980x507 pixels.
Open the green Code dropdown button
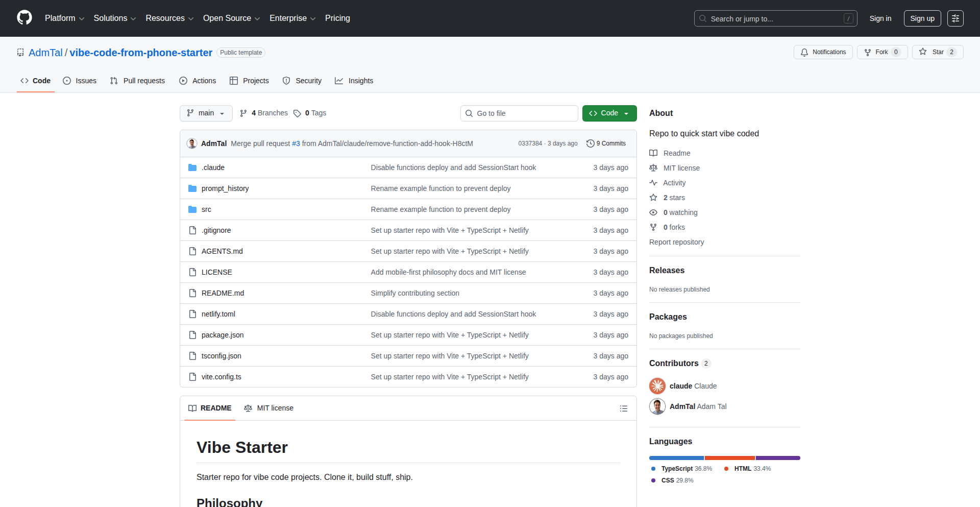tap(609, 113)
